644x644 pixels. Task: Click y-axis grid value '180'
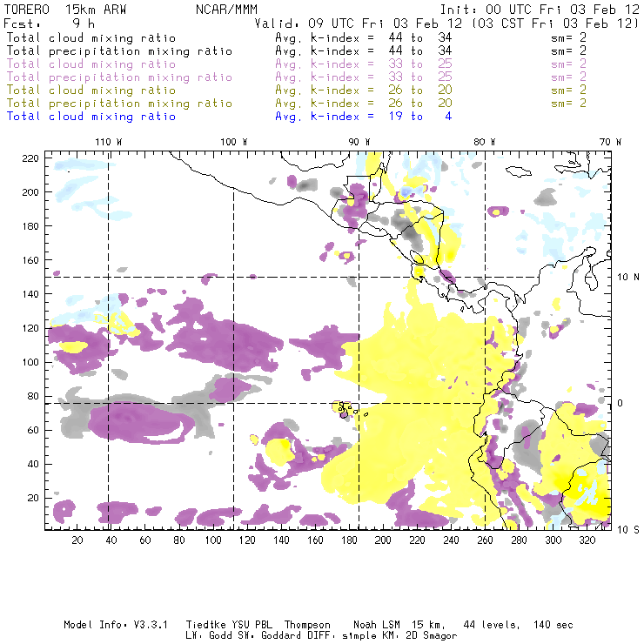pos(30,226)
